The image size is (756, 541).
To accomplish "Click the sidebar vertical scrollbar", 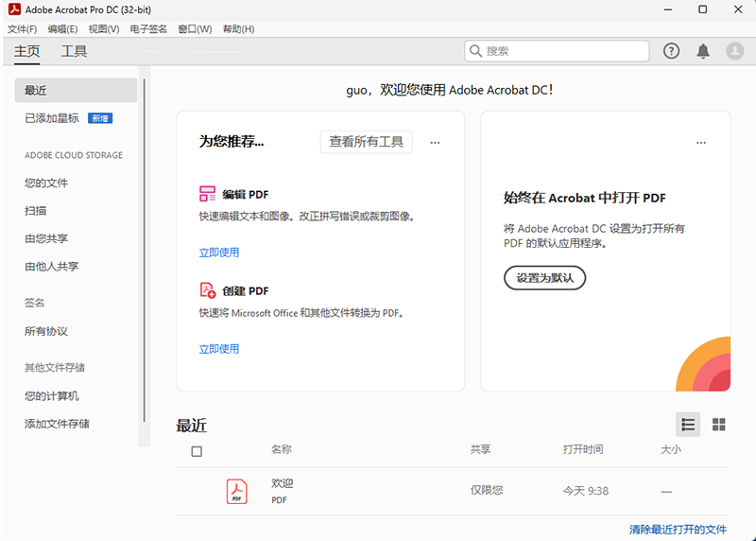I will click(145, 251).
